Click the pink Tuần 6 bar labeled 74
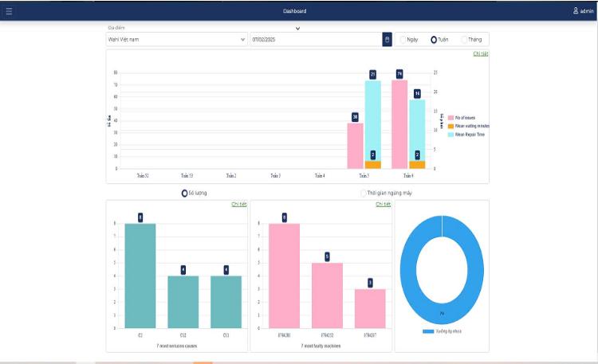Viewport: 598px width, 364px height. pyautogui.click(x=399, y=124)
